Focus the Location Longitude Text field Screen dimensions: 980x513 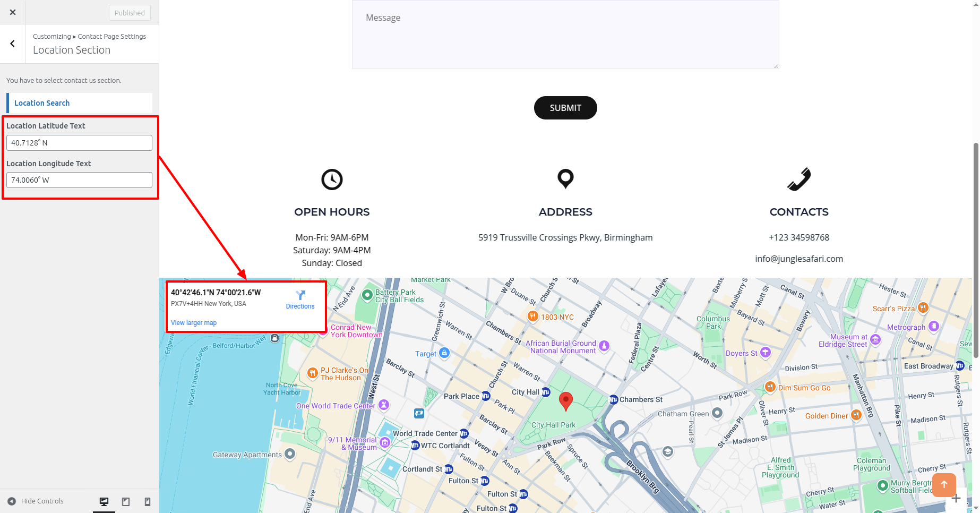79,180
